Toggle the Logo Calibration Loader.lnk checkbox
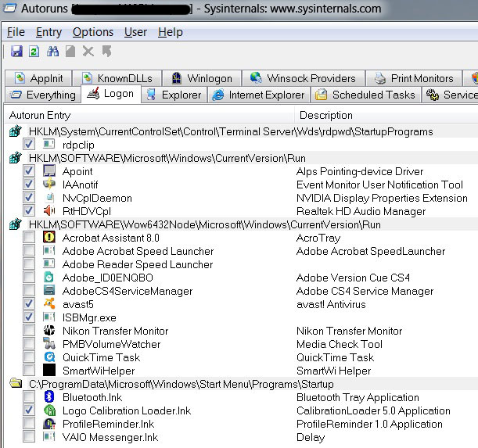This screenshot has width=478, height=448. [x=29, y=410]
